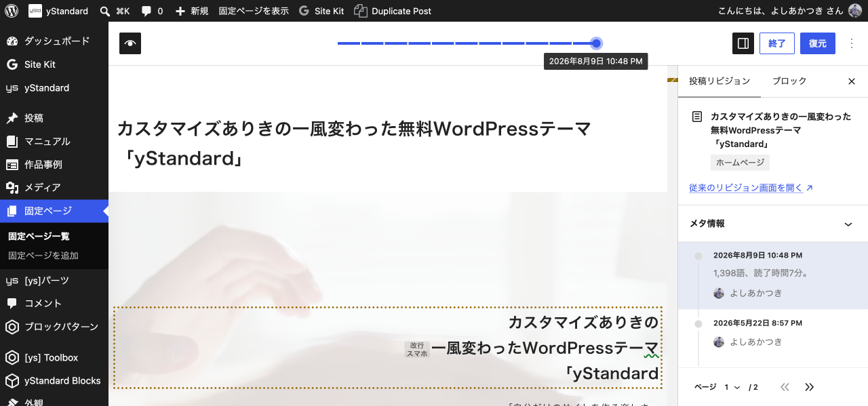Image resolution: width=868 pixels, height=406 pixels.
Task: Toggle the settings sidebar panel button
Action: click(743, 43)
